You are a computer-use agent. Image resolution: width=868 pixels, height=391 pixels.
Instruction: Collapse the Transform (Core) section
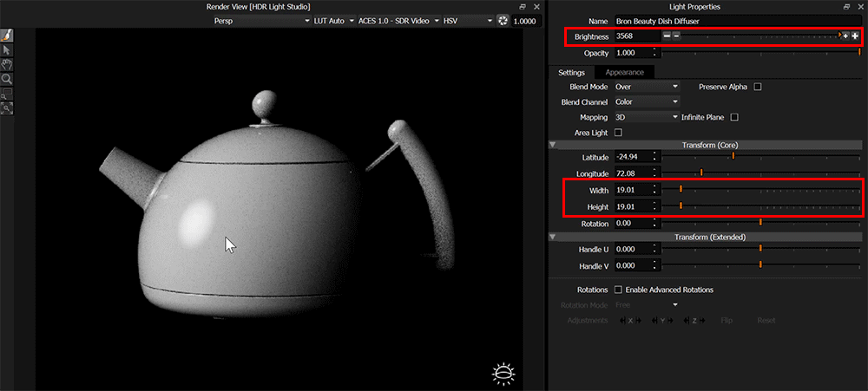(x=554, y=145)
